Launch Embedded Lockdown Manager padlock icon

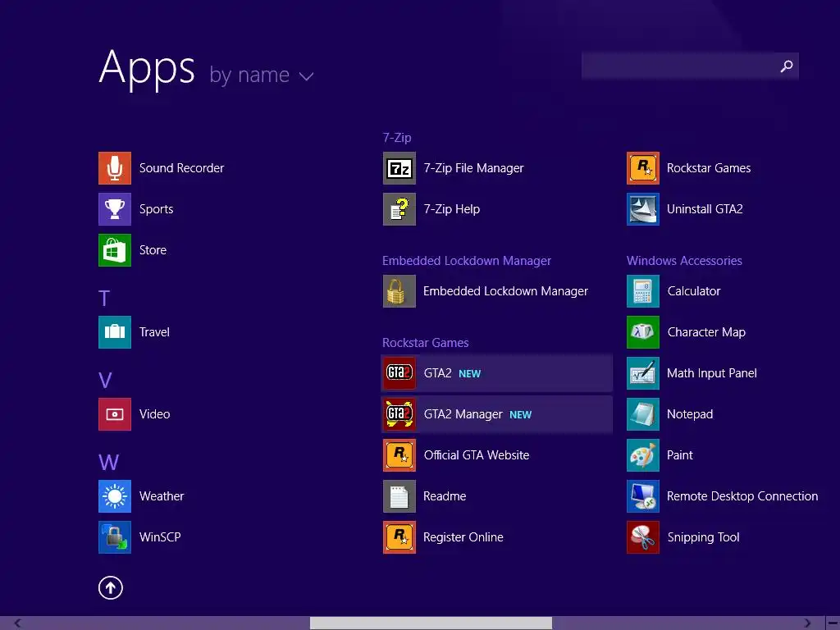(x=399, y=291)
